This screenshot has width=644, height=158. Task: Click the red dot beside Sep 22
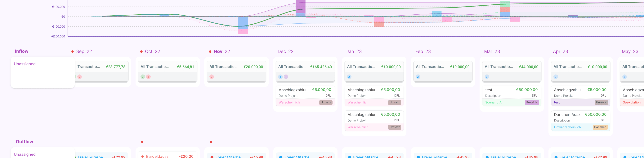73,52
